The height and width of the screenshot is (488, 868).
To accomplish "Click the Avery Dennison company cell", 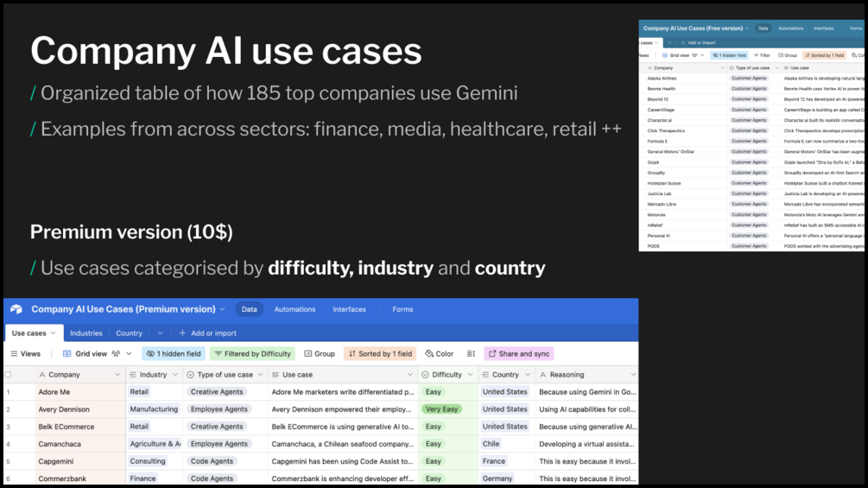I will point(80,409).
